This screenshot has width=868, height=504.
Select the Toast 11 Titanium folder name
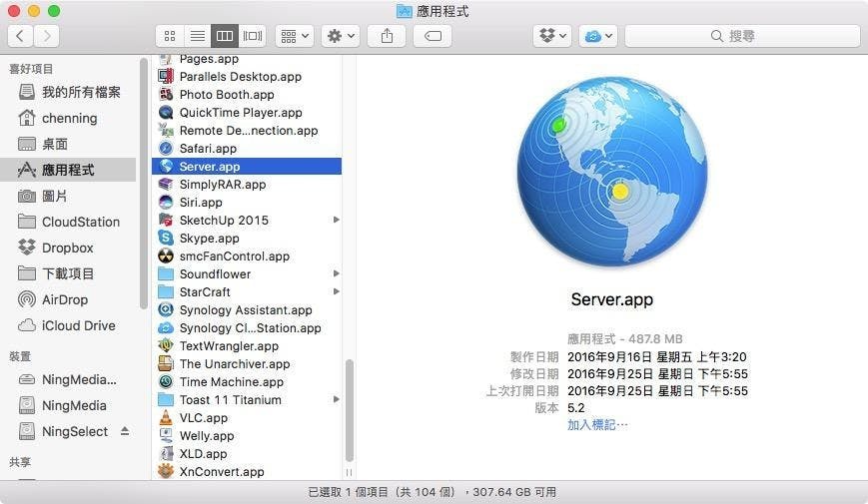pyautogui.click(x=231, y=400)
